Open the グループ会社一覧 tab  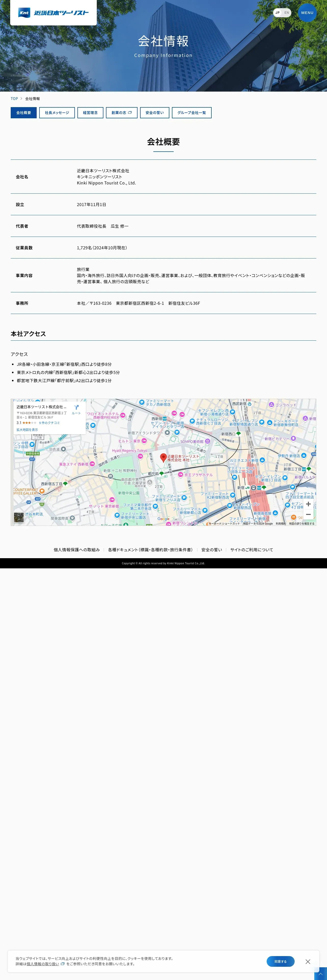[x=192, y=113]
